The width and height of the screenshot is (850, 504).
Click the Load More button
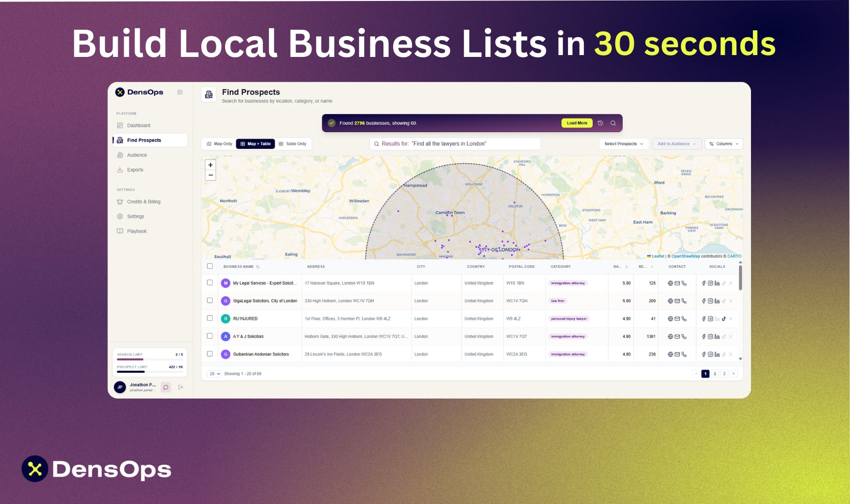pos(577,123)
